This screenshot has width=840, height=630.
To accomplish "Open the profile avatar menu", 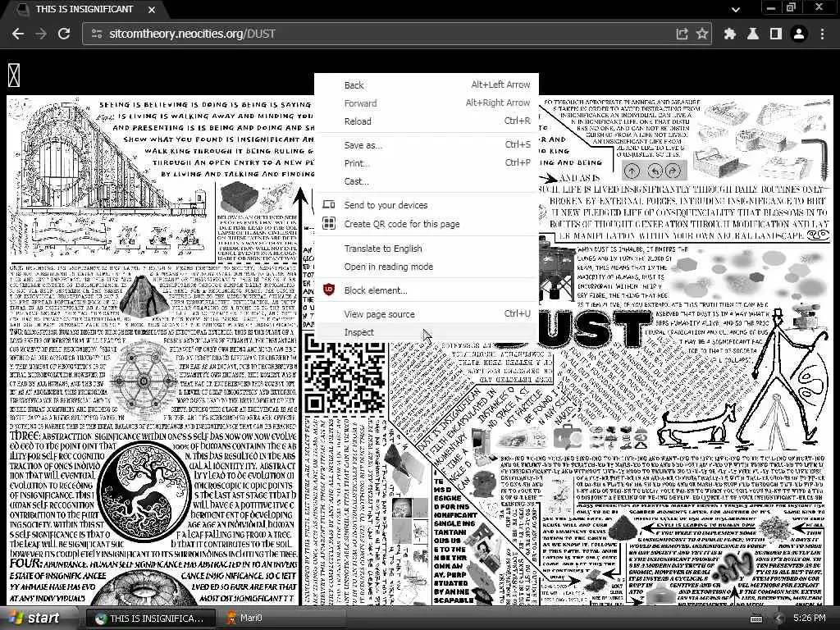I will (x=799, y=34).
